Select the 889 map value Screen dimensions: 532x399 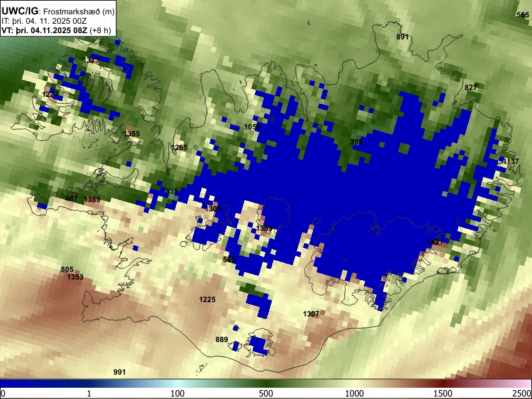(222, 340)
